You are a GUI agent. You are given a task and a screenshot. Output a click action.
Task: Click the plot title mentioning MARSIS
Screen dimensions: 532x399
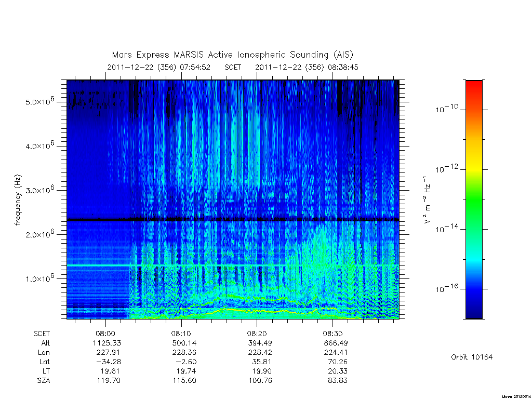(x=232, y=55)
